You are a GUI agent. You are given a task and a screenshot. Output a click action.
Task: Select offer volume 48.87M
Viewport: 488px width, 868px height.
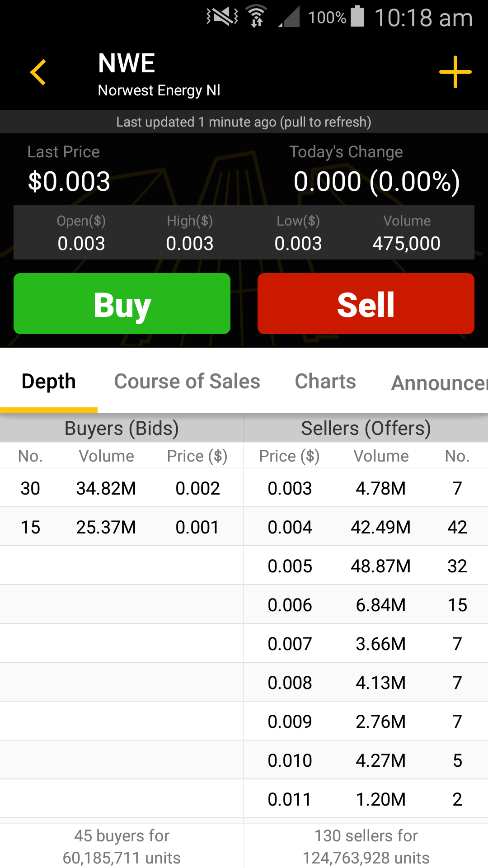(x=381, y=566)
